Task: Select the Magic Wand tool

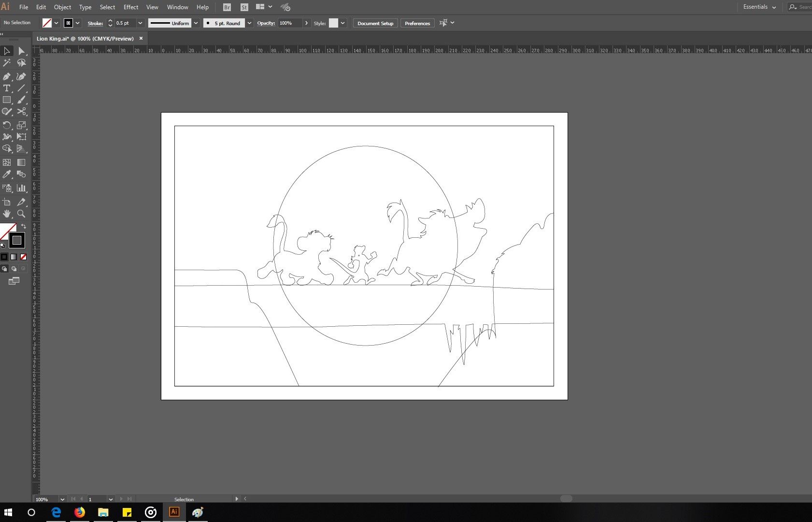Action: click(x=7, y=63)
